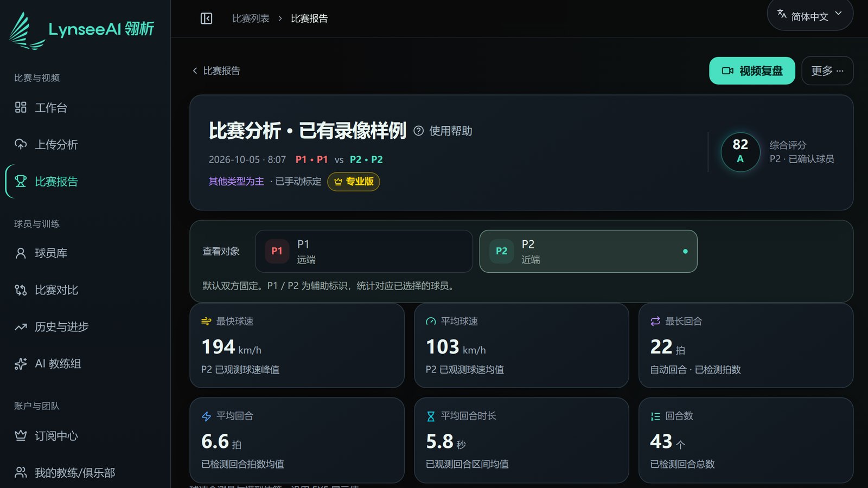Click the 82 A overall score circle
The image size is (868, 488).
(740, 152)
